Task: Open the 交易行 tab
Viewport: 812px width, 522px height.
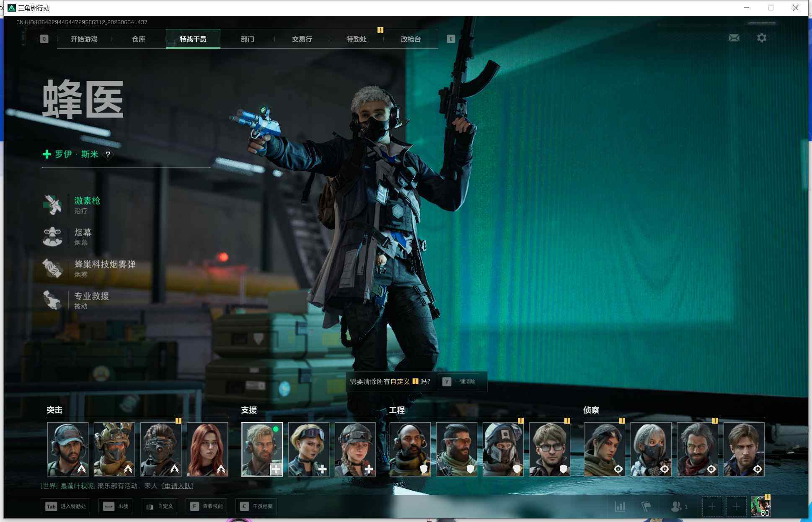Action: click(302, 39)
